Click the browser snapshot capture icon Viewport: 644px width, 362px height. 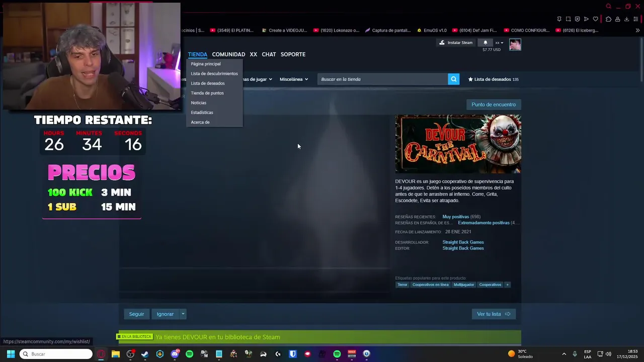(x=568, y=19)
